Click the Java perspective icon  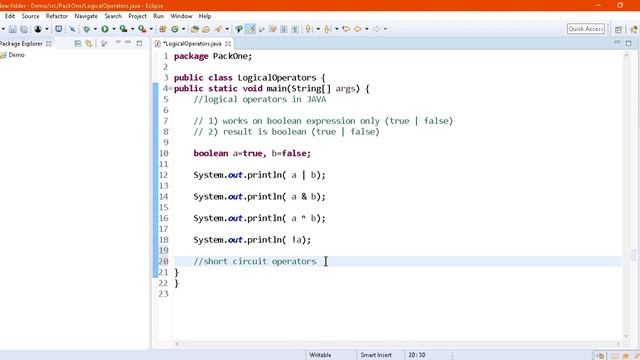click(634, 29)
